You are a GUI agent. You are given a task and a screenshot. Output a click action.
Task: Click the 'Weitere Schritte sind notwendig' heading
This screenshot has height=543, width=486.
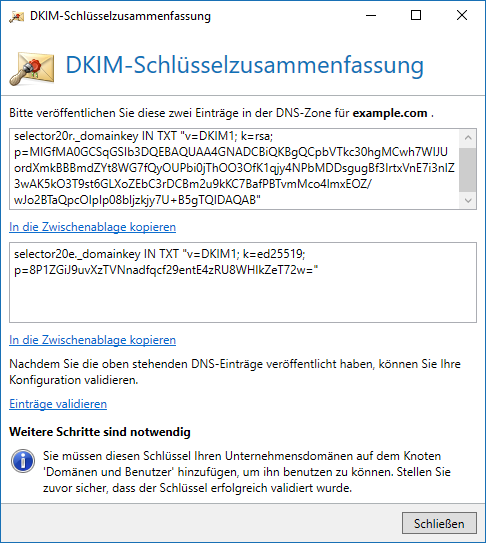[100, 432]
